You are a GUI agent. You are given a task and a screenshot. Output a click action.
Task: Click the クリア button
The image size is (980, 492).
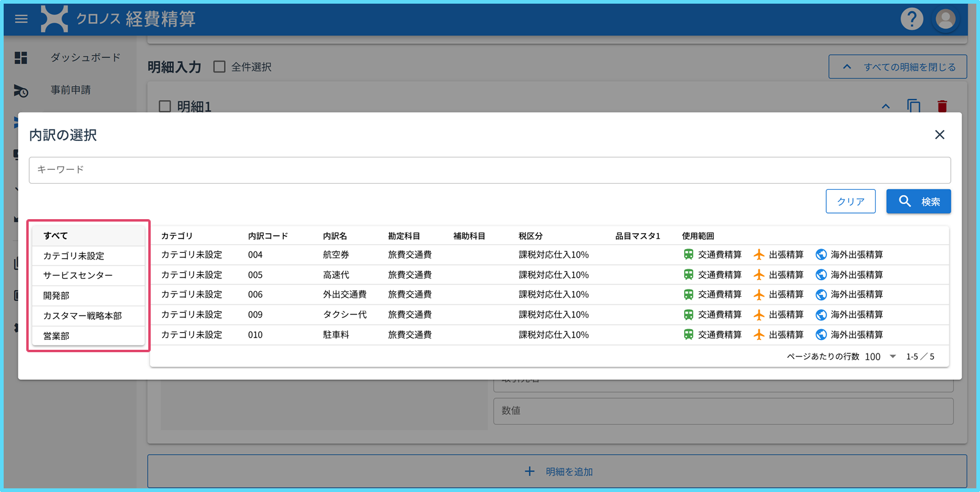coord(850,201)
